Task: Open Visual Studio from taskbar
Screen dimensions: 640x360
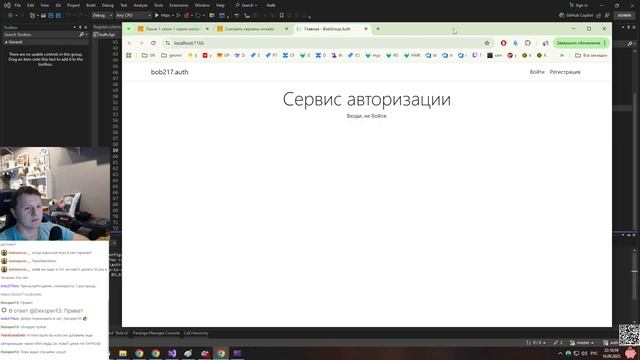Action: coord(172,353)
